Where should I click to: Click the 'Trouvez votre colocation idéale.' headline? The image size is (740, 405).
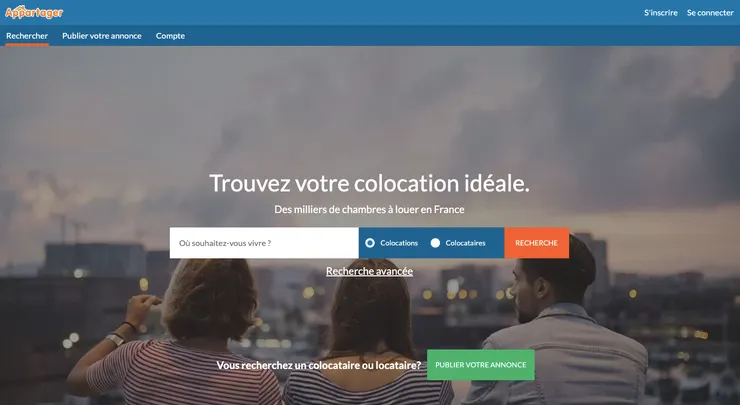pyautogui.click(x=370, y=183)
